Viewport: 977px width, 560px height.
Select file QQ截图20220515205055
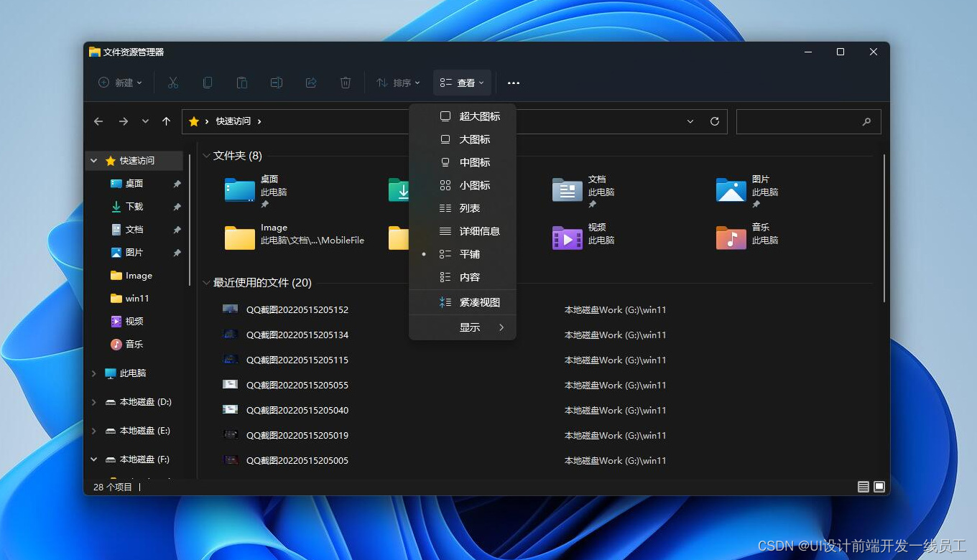(x=297, y=386)
